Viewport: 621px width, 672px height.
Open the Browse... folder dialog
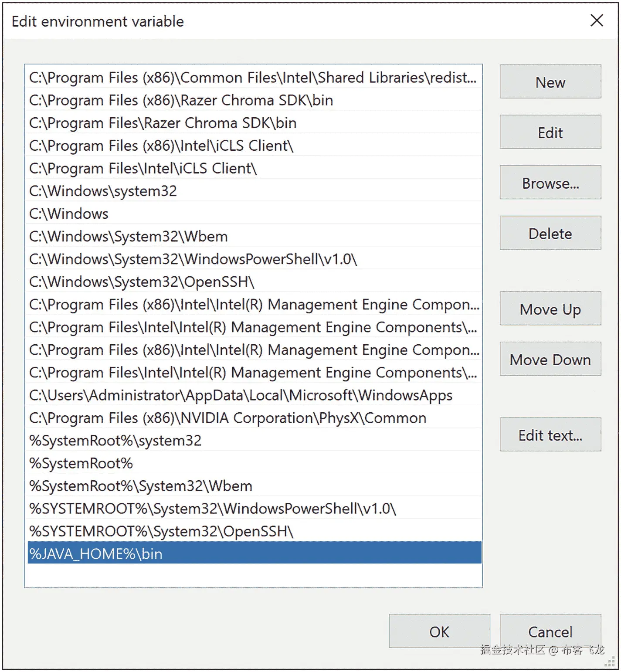[x=550, y=183]
